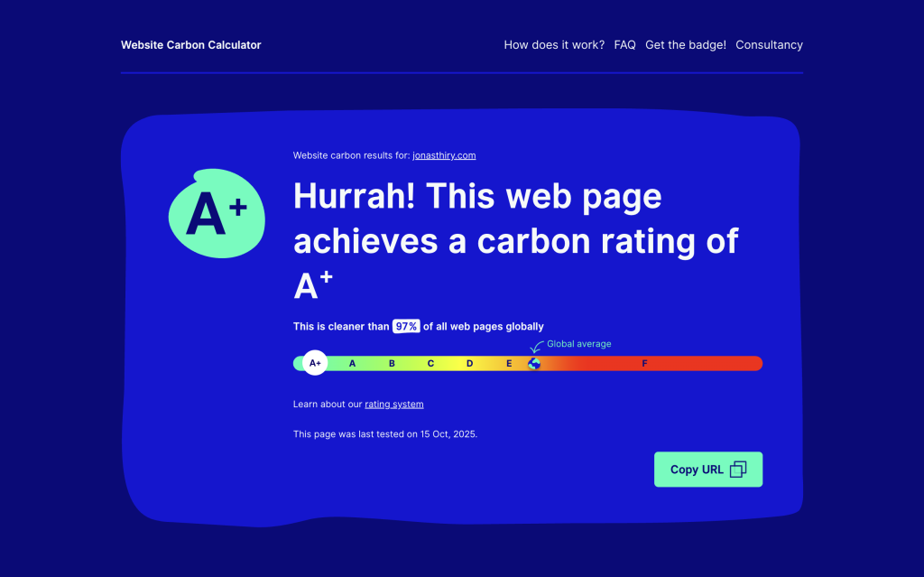Click the white A+ marker on the scale
This screenshot has width=924, height=577.
[315, 363]
